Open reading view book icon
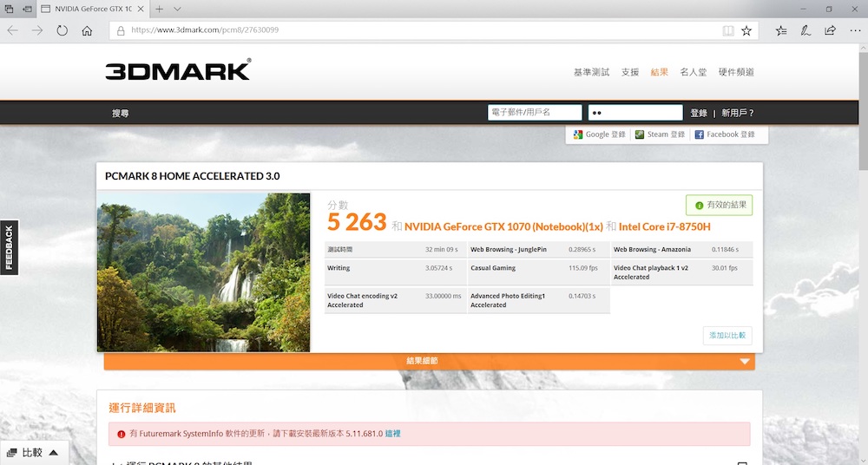This screenshot has height=465, width=868. pos(728,30)
